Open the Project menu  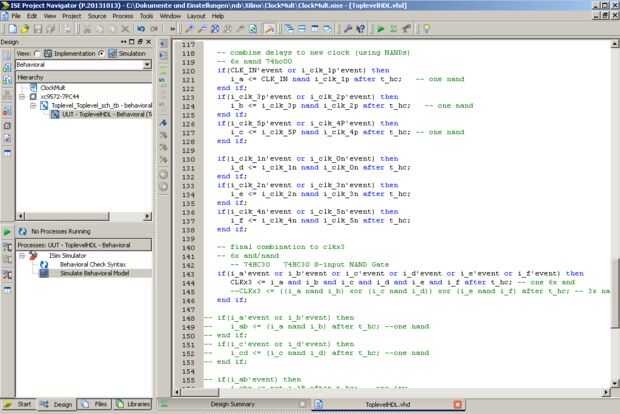coord(72,16)
